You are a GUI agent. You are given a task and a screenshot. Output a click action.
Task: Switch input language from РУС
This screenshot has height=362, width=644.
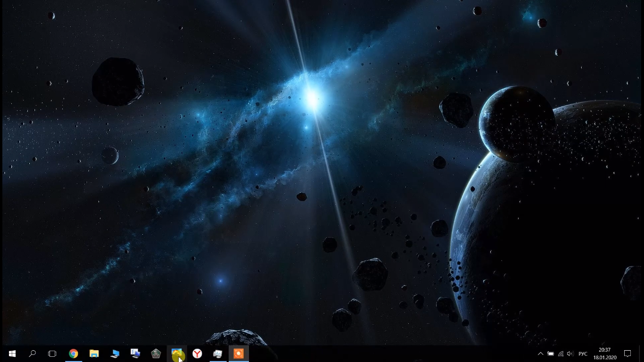[x=583, y=354]
